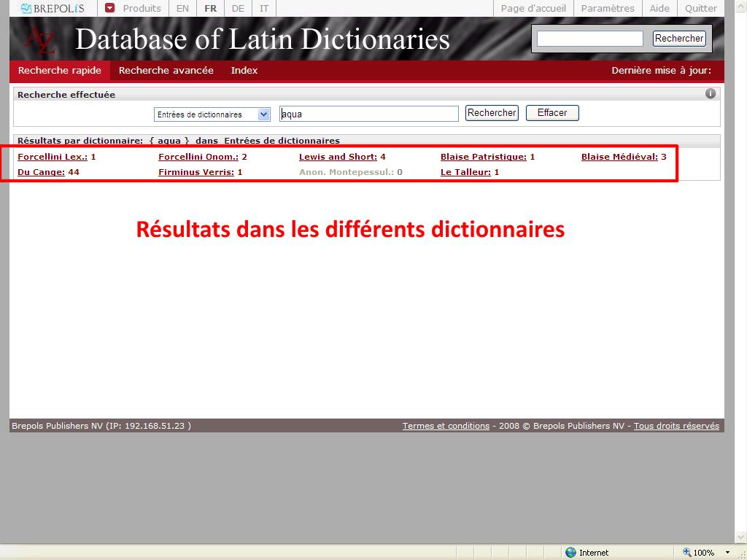The height and width of the screenshot is (560, 747).
Task: Open Du Cange results
Action: (41, 172)
